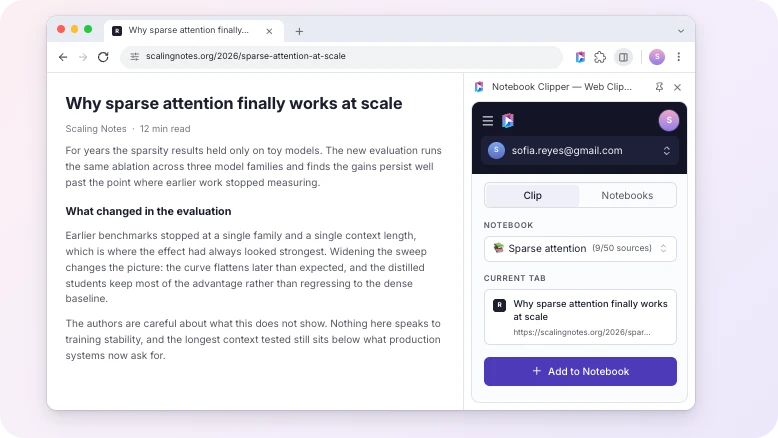Open Chrome's three-dot menu
Screen dimensions: 778x438
click(x=678, y=57)
